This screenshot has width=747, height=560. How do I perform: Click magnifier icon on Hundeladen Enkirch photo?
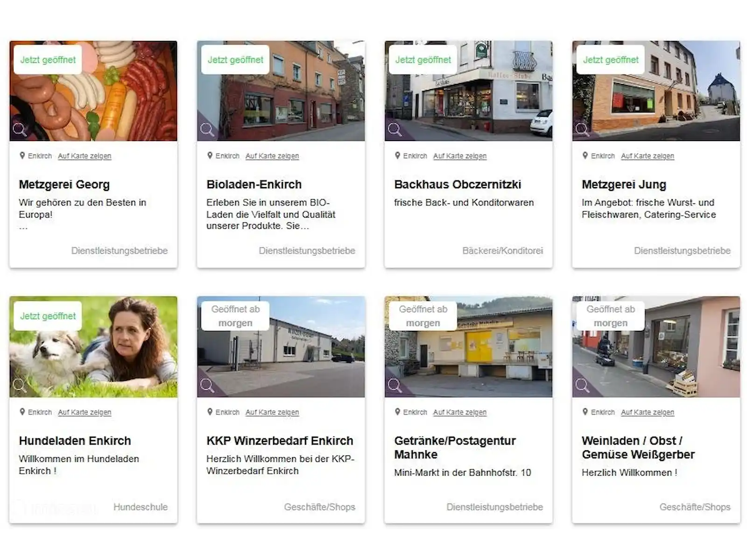(x=20, y=385)
